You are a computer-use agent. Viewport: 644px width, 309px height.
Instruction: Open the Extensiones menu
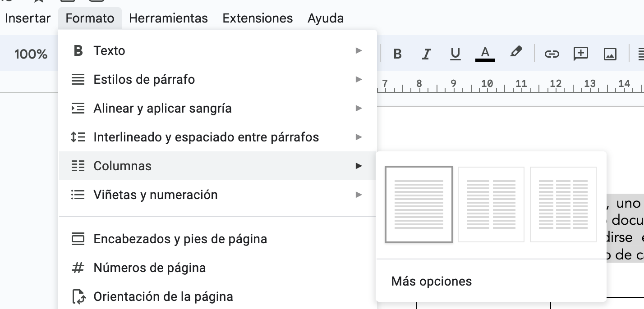(x=258, y=18)
